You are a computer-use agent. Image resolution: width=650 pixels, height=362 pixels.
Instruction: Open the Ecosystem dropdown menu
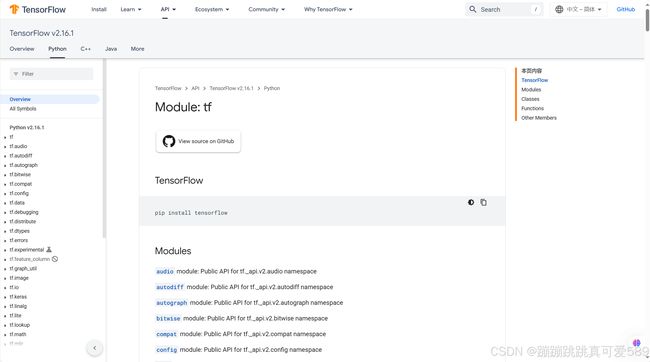point(212,9)
